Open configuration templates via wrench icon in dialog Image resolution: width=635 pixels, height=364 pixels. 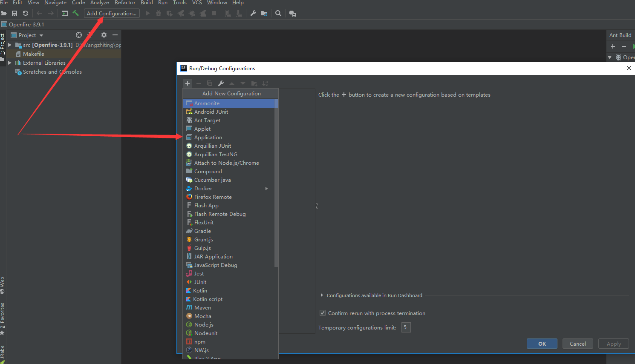point(221,83)
